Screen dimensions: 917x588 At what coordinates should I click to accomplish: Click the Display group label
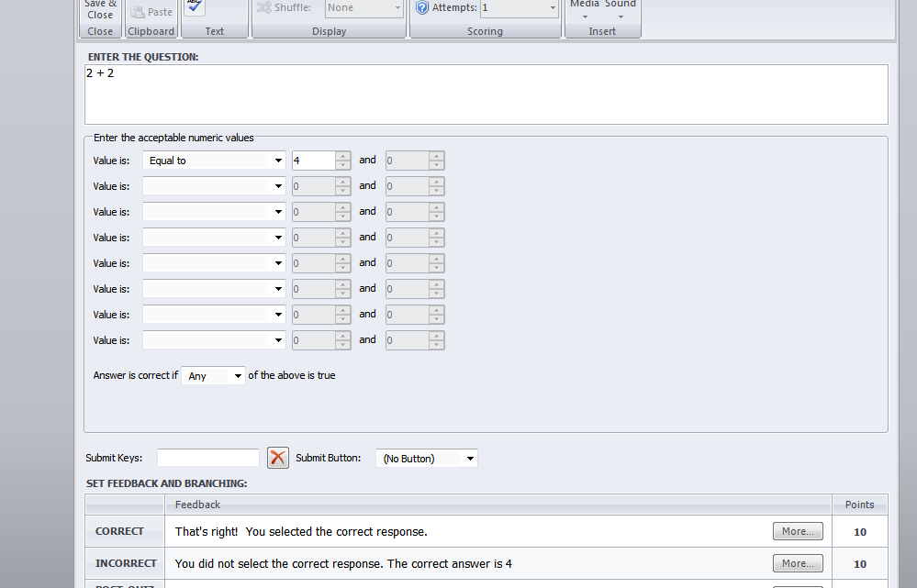tap(330, 31)
